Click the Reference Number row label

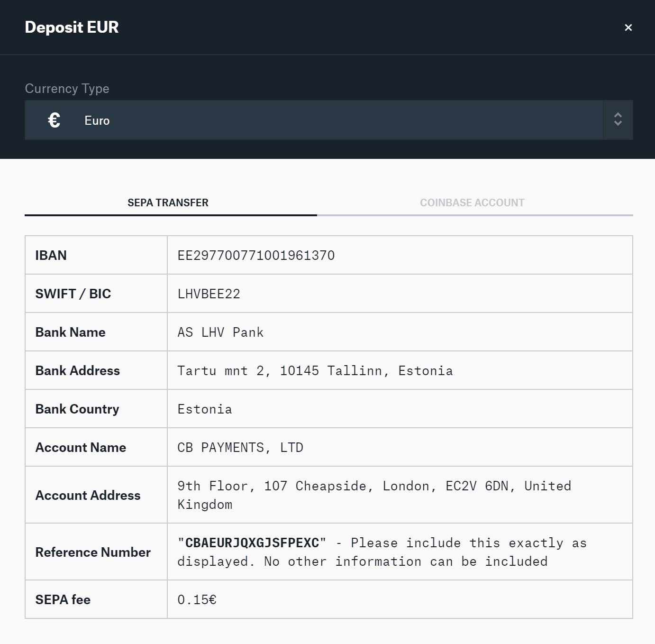pos(93,552)
